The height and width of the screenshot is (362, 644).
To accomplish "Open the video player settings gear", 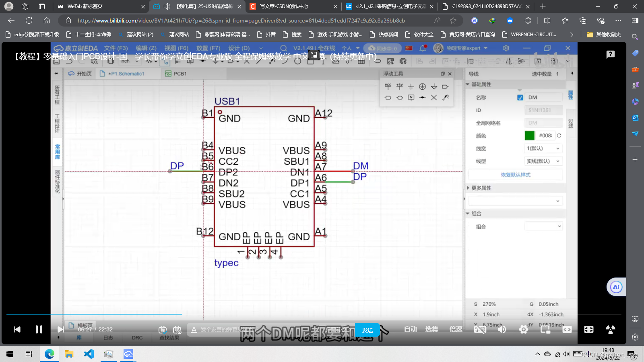I will 523,329.
